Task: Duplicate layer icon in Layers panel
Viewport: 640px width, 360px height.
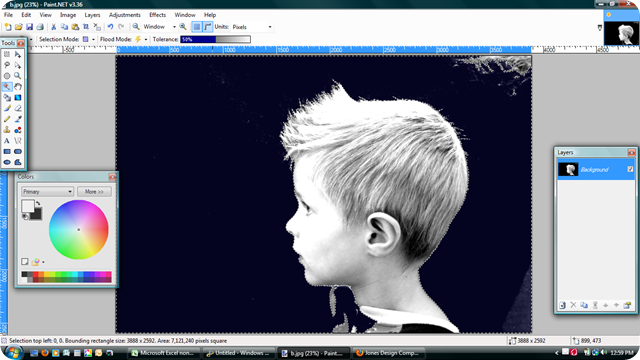Action: tap(584, 305)
